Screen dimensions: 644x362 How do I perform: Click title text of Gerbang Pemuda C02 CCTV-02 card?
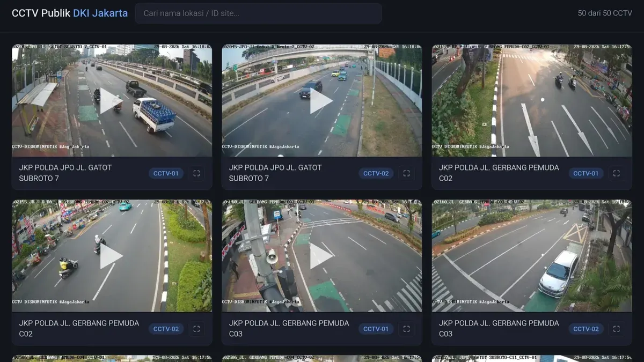(x=79, y=328)
